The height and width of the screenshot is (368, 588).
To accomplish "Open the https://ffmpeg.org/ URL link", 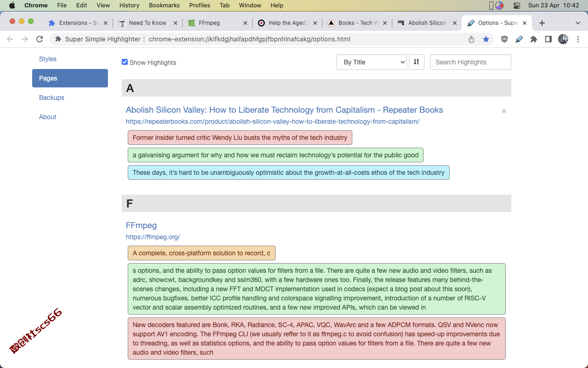I will (153, 237).
